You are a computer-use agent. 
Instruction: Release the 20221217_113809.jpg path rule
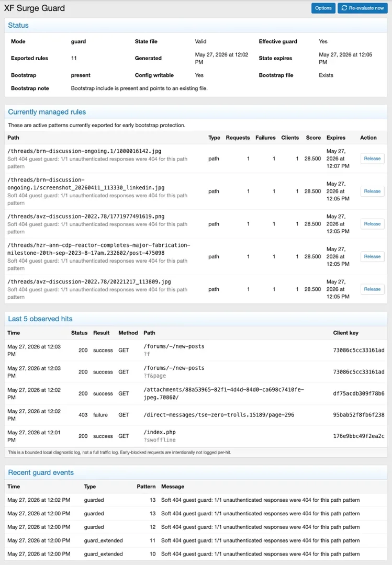point(372,289)
